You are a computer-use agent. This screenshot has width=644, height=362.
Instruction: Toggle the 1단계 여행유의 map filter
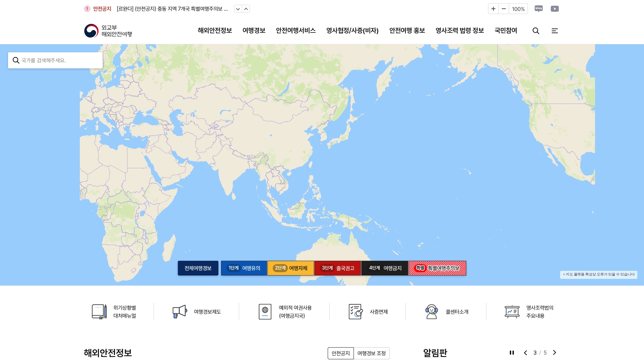click(x=244, y=268)
